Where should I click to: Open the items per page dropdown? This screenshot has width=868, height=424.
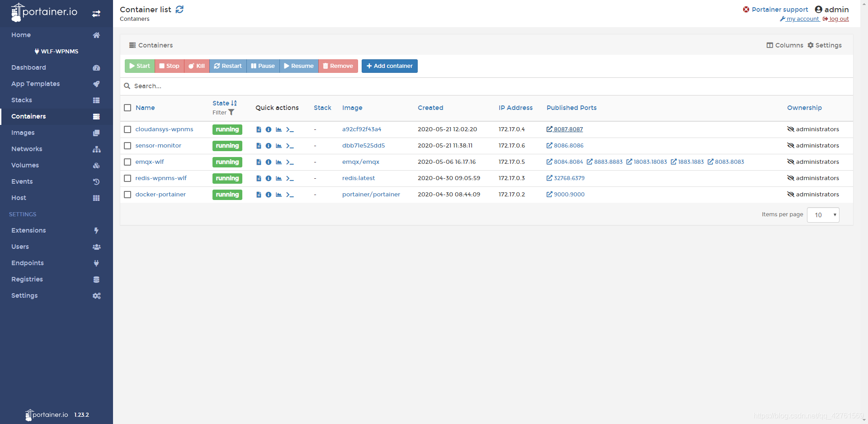coord(823,215)
